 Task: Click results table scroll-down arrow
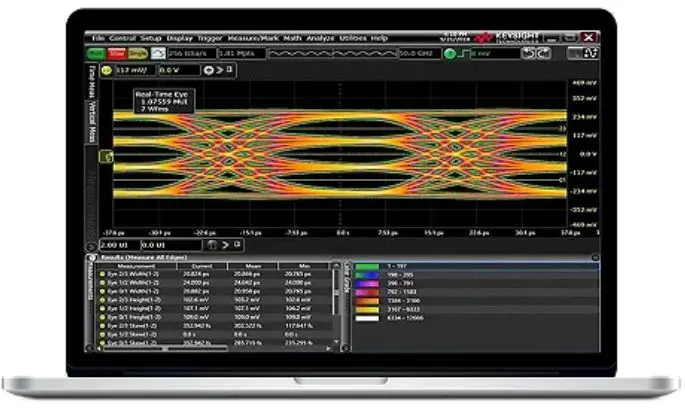click(336, 342)
